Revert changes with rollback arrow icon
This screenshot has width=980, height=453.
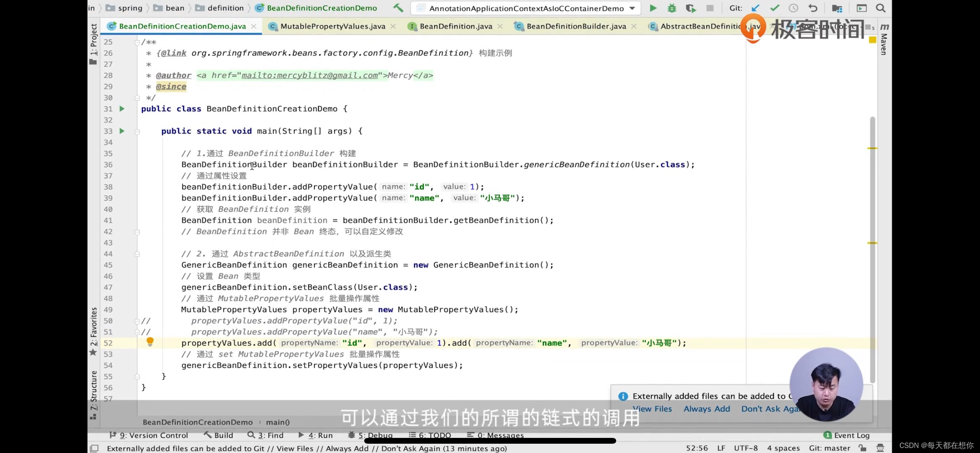[x=813, y=8]
